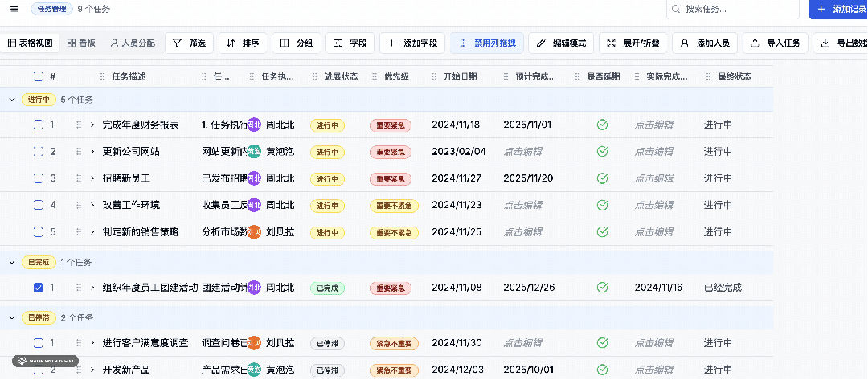Expand the 制定新的销售策略 row
Viewport: 868px width, 380px height.
[x=93, y=232]
